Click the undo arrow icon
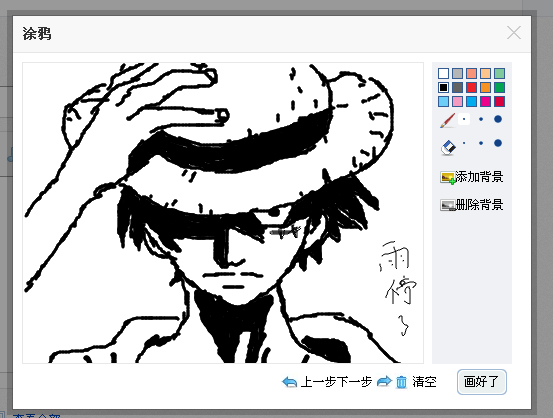Image resolution: width=553 pixels, height=418 pixels. 290,382
